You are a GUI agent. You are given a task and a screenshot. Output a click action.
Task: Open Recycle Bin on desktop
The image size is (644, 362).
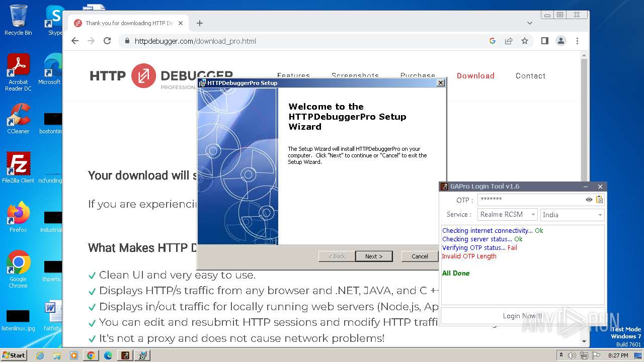click(18, 20)
